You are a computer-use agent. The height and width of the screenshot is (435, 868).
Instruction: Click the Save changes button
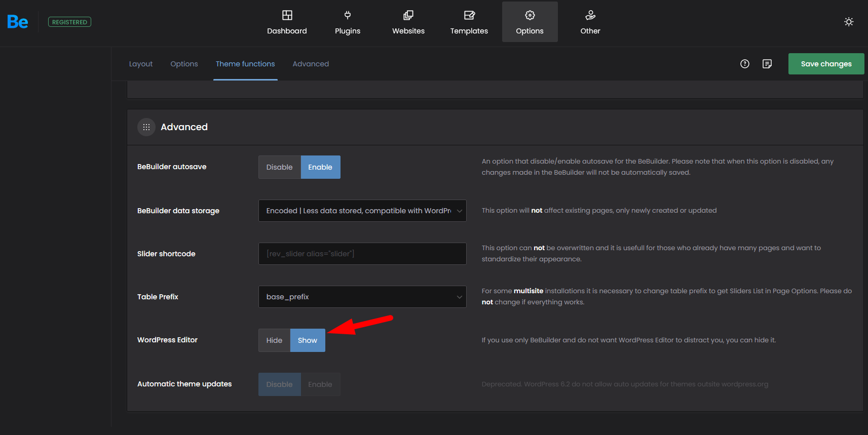(x=826, y=64)
